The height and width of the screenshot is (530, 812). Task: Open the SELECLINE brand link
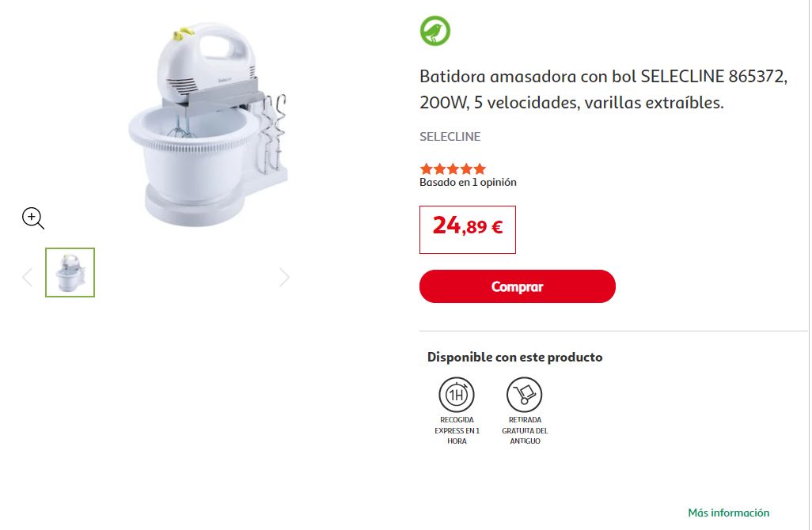coord(450,137)
